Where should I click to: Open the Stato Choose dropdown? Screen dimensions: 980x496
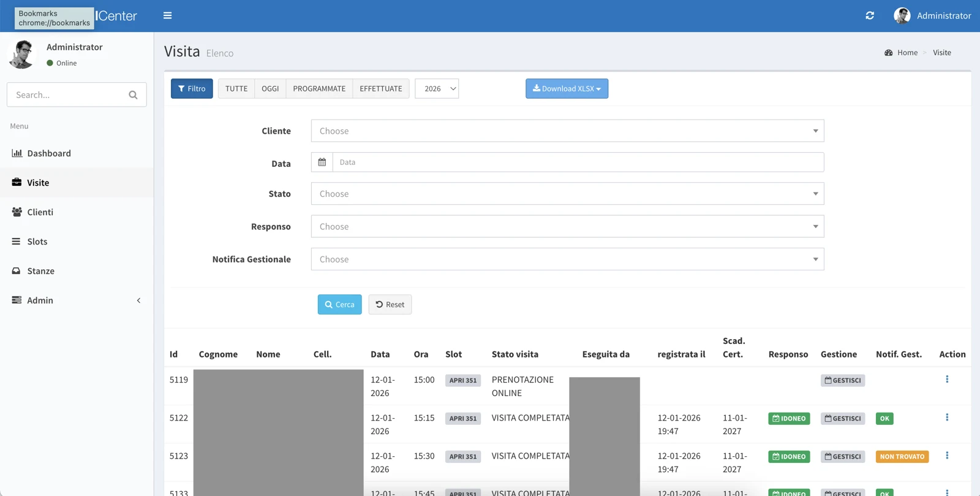coord(567,194)
